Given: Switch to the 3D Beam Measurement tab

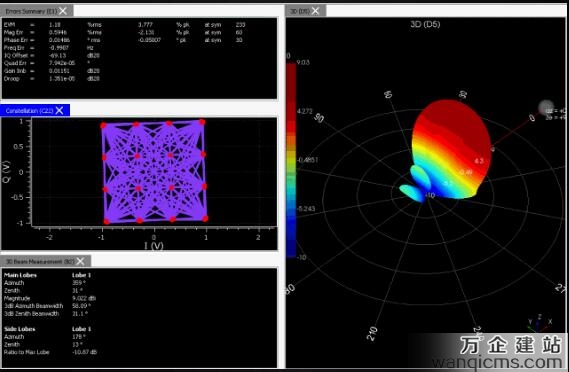Looking at the screenshot, I should 40,261.
